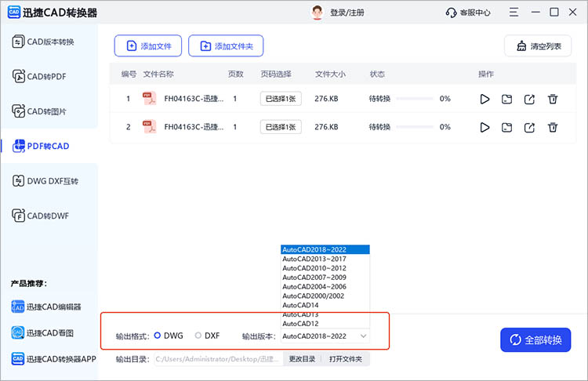Image resolution: width=588 pixels, height=381 pixels.
Task: Open the hamburger menu icon
Action: 514,12
